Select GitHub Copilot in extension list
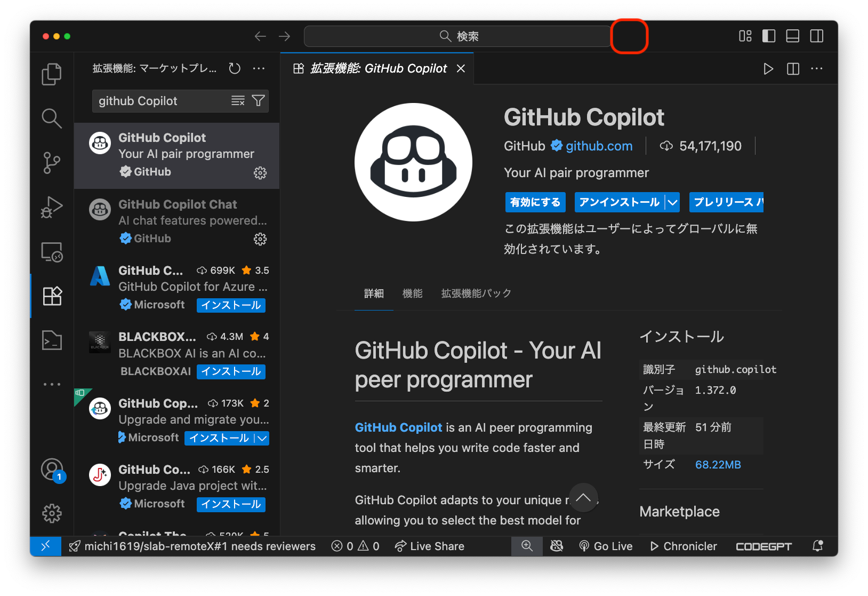The image size is (868, 596). pyautogui.click(x=176, y=156)
